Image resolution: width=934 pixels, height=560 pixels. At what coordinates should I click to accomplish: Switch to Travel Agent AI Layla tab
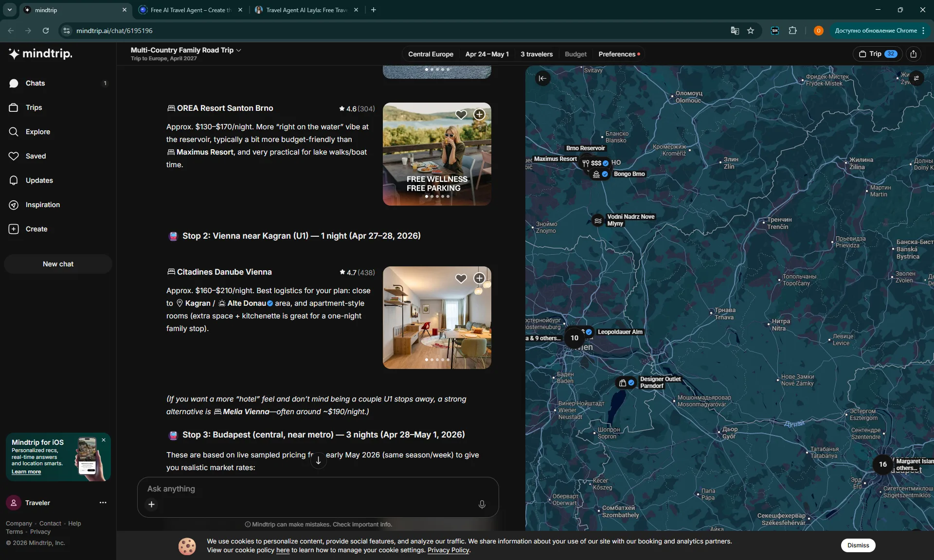[306, 10]
